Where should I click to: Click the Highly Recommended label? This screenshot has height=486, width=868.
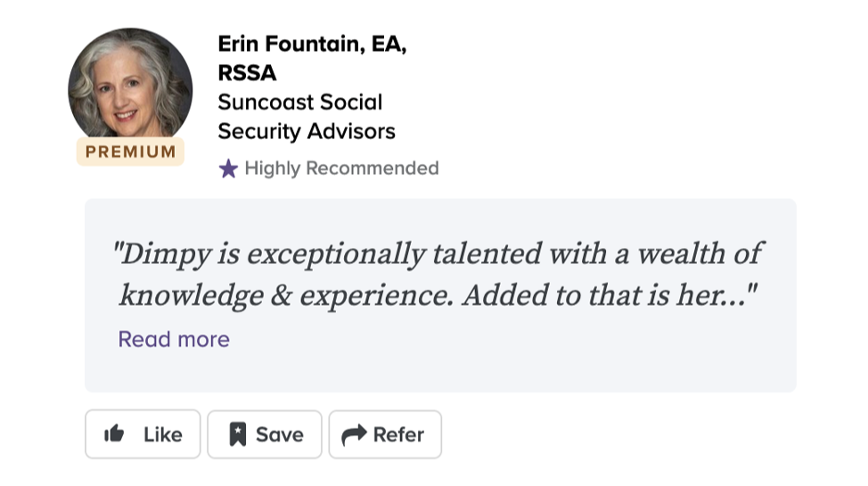[x=341, y=169]
